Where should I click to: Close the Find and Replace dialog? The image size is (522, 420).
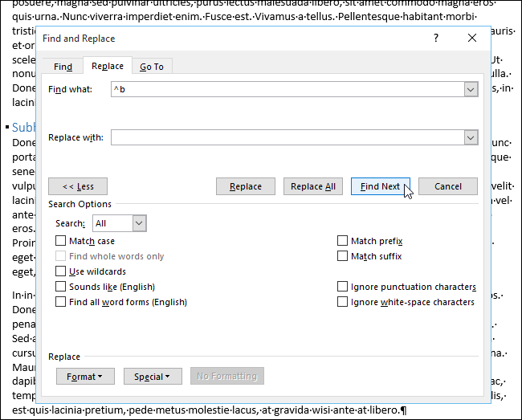click(x=472, y=38)
